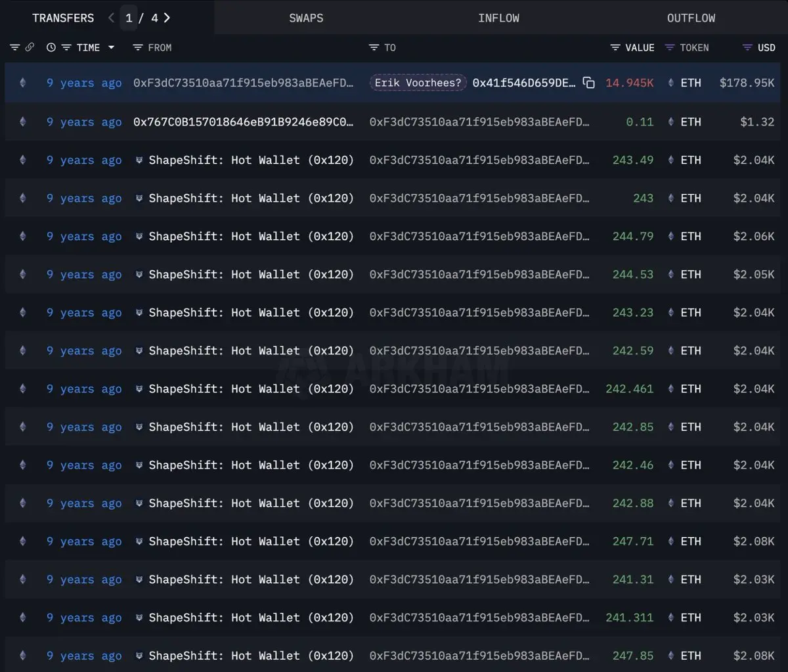Open chain filter icon in header
Image resolution: width=788 pixels, height=672 pixels.
[15, 47]
